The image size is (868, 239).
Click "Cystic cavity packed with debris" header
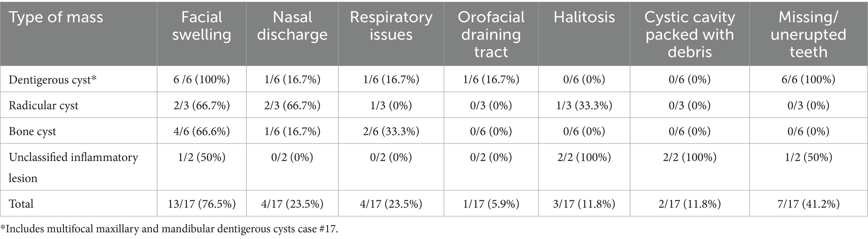(689, 35)
